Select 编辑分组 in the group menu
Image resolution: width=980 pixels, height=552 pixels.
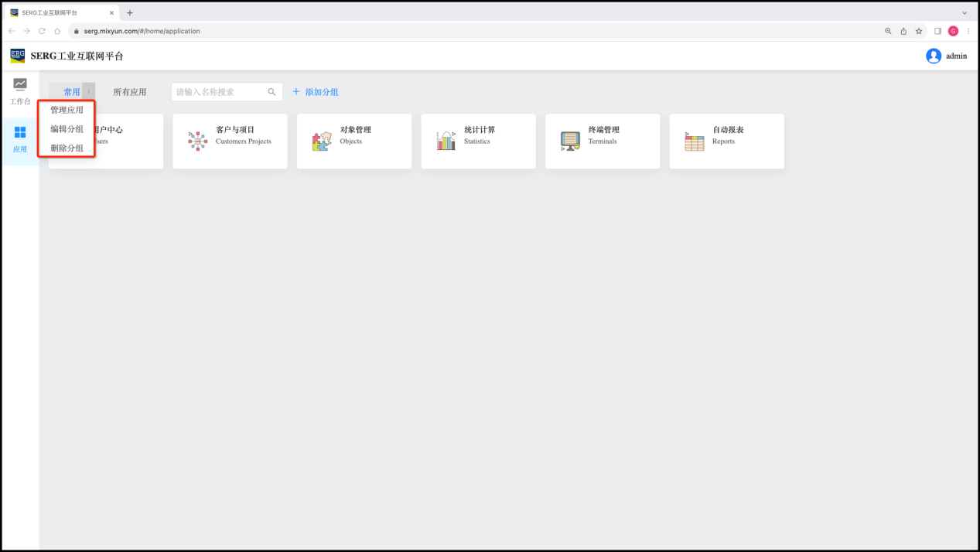67,129
